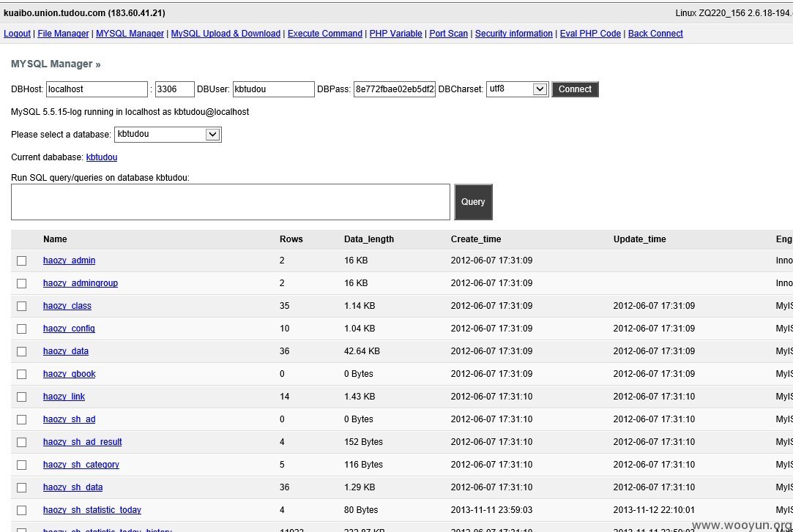The image size is (793, 532).
Task: Open the Port Scan page
Action: coord(449,34)
